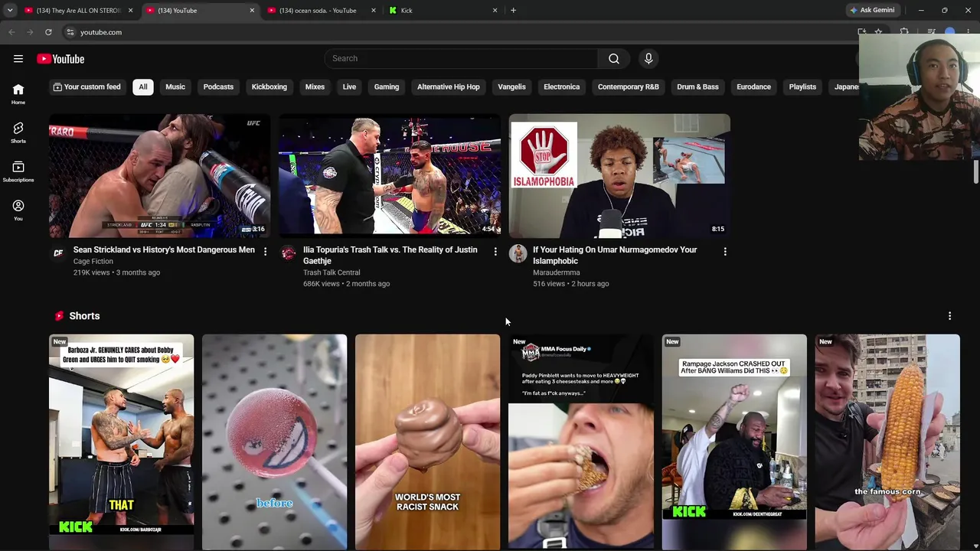The width and height of the screenshot is (980, 551).
Task: Visit the Maraudermma channel name
Action: pyautogui.click(x=557, y=272)
